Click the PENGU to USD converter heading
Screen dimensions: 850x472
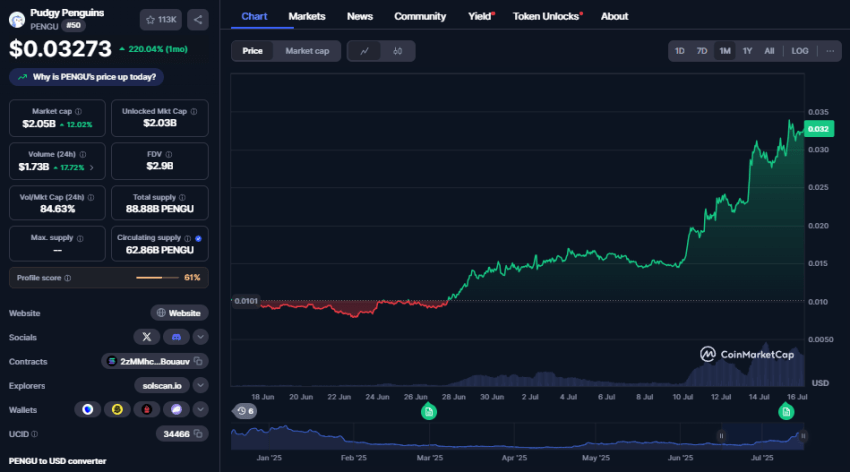pos(57,461)
